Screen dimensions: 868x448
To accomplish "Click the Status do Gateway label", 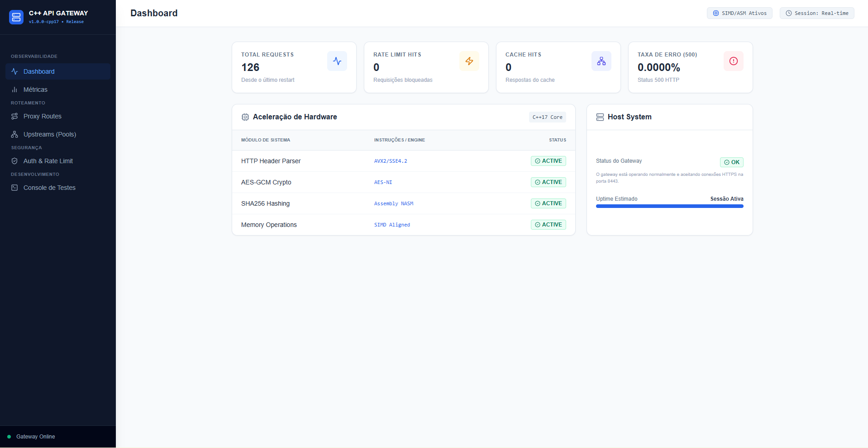I will [619, 161].
